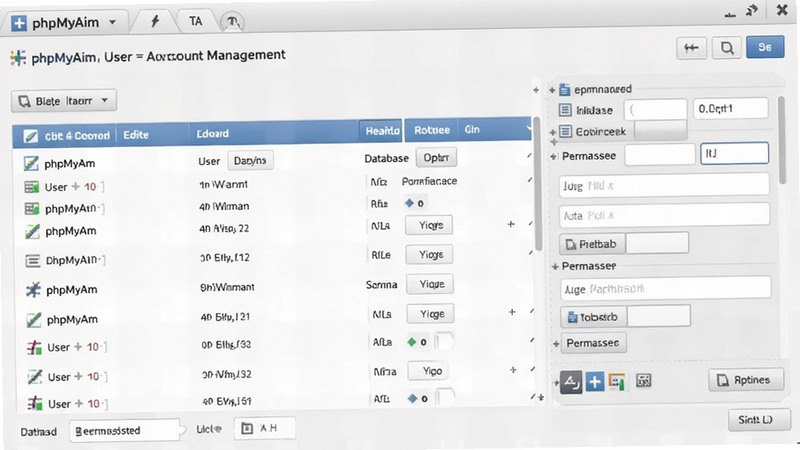Expand the epmnaared section
This screenshot has width=800, height=450.
click(552, 90)
